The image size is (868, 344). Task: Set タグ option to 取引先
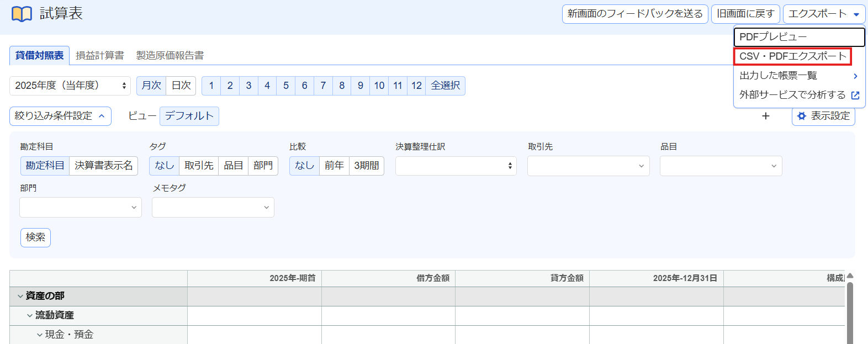(x=199, y=166)
